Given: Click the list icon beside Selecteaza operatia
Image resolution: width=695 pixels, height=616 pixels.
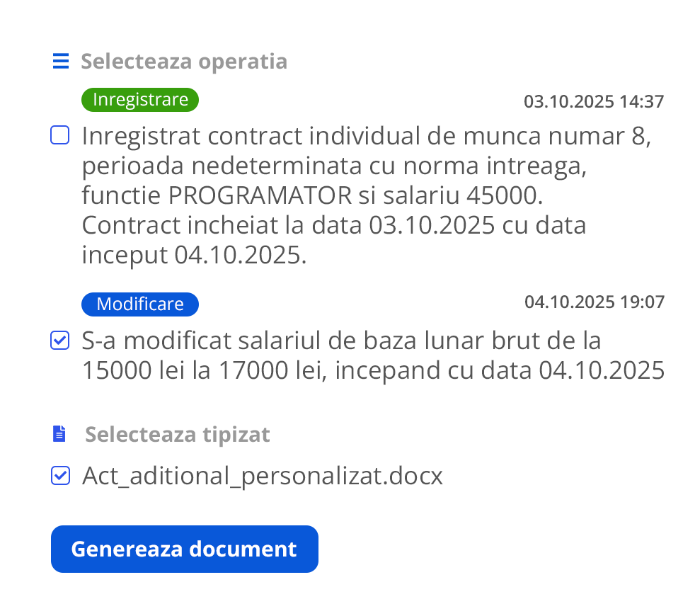Looking at the screenshot, I should [61, 62].
